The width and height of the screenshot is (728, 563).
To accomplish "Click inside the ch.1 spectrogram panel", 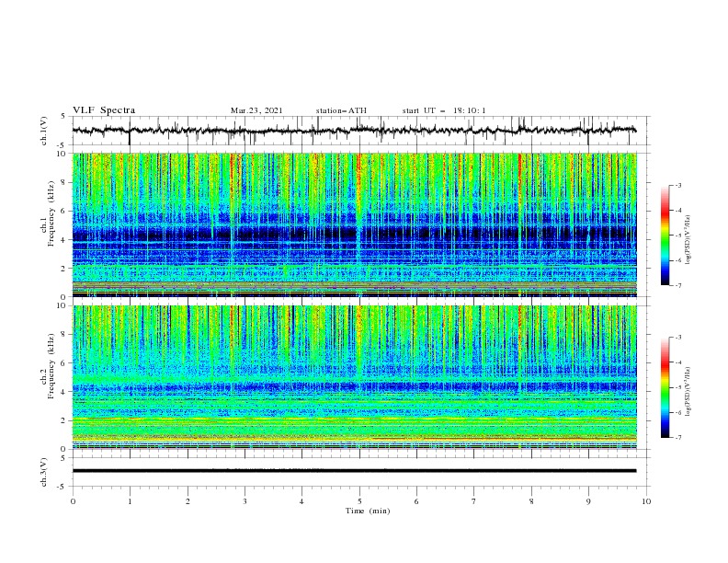I will [x=355, y=224].
